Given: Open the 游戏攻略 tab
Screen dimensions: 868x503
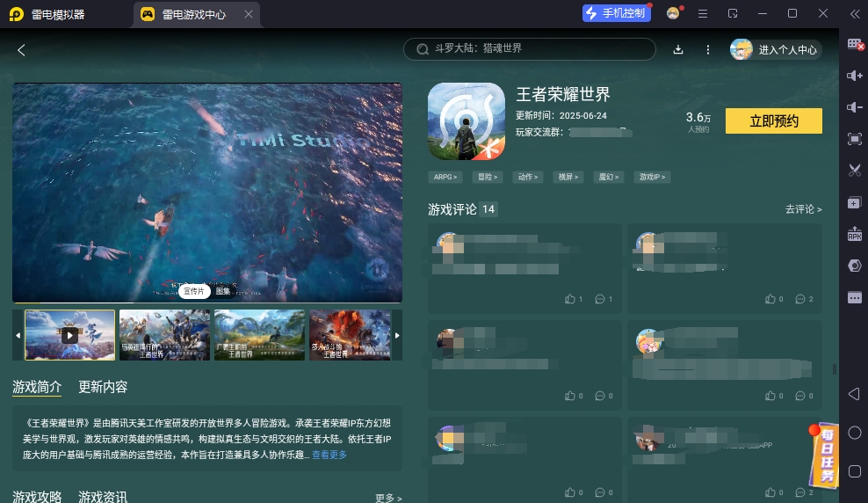Looking at the screenshot, I should tap(37, 497).
